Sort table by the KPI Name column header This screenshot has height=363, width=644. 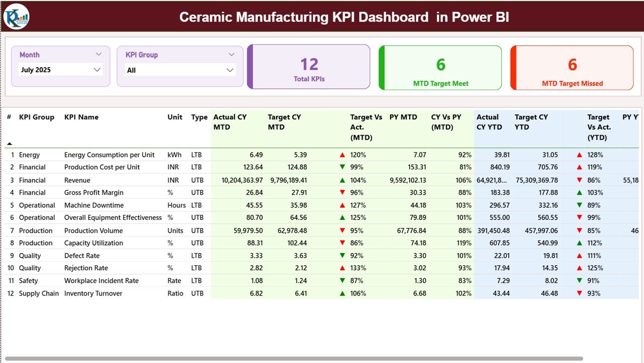pos(81,117)
